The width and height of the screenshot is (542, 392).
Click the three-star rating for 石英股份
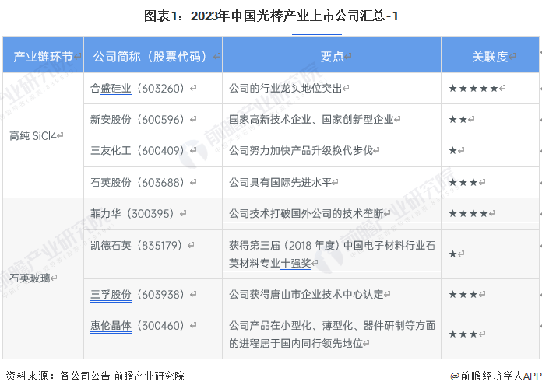(x=463, y=182)
